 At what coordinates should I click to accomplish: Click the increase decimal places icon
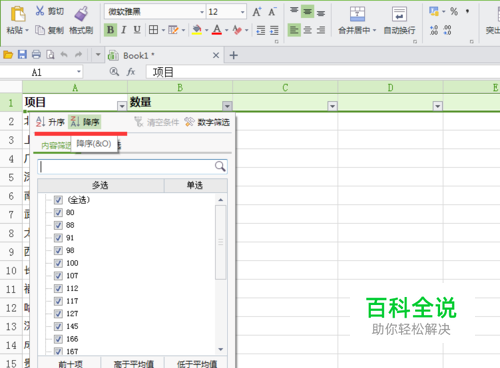[434, 30]
